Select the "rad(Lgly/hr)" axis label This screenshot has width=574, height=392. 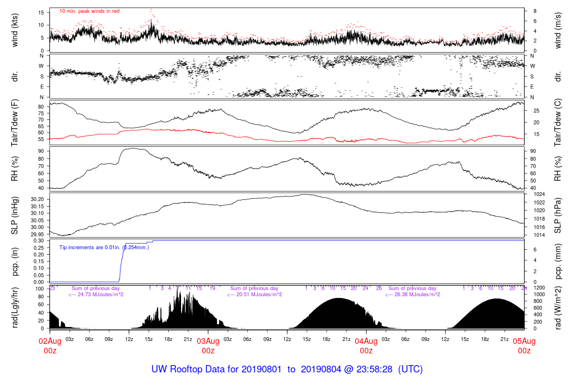15,307
